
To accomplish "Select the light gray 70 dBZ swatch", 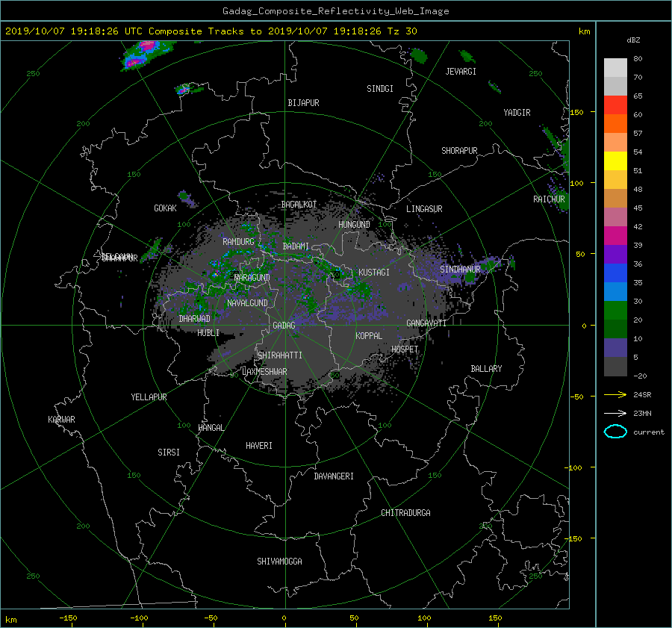I will click(615, 68).
